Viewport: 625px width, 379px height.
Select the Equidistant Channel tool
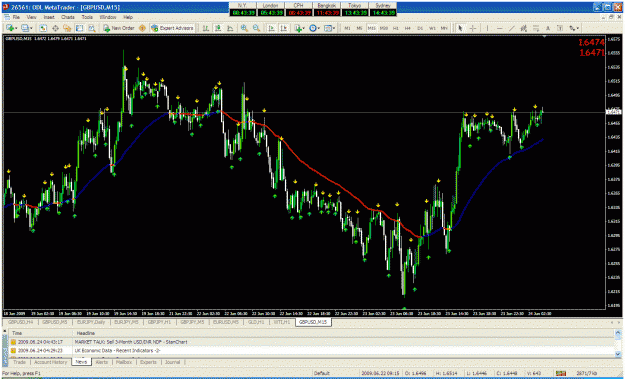[523, 28]
